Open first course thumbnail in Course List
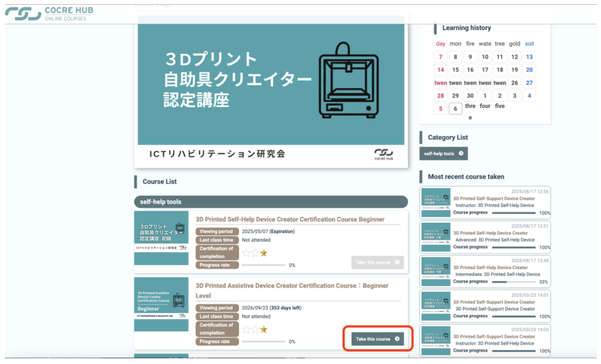 [x=161, y=238]
